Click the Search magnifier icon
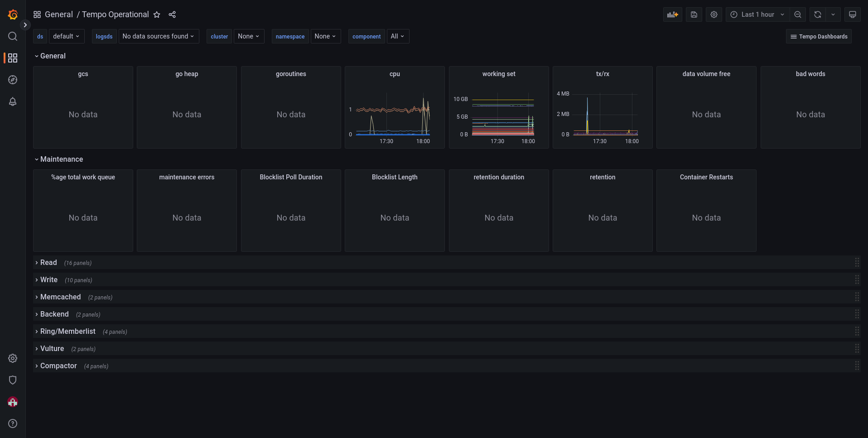Image resolution: width=868 pixels, height=438 pixels. pos(12,36)
